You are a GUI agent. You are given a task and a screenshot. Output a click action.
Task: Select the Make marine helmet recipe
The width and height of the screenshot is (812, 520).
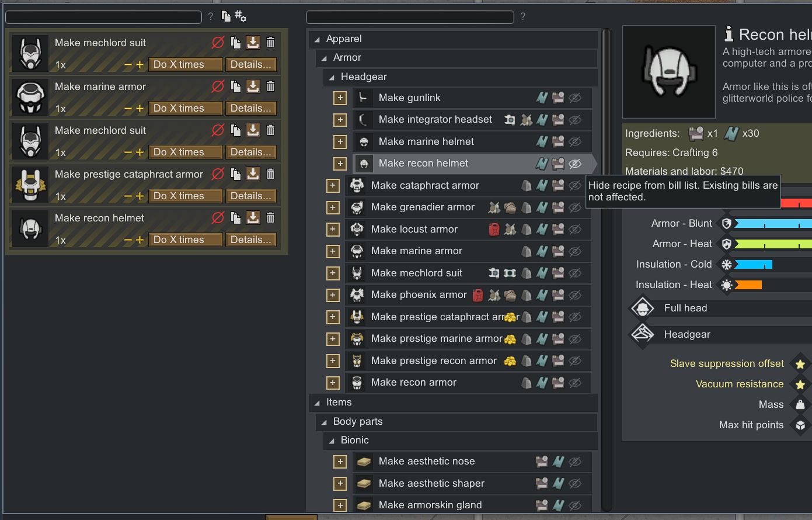[x=472, y=141]
